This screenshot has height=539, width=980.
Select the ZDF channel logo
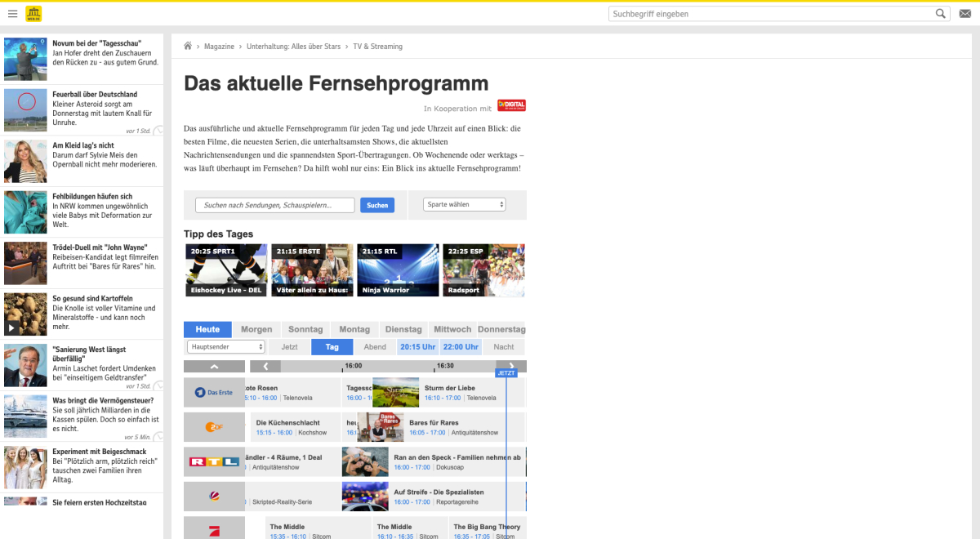tap(214, 427)
